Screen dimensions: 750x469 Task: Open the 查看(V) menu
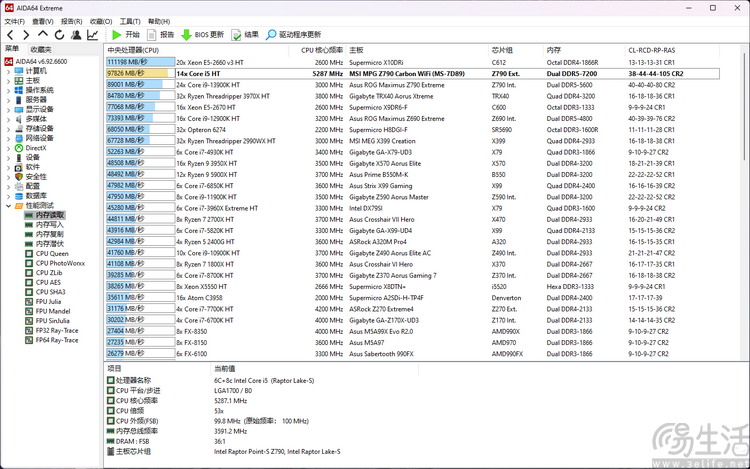pyautogui.click(x=43, y=22)
